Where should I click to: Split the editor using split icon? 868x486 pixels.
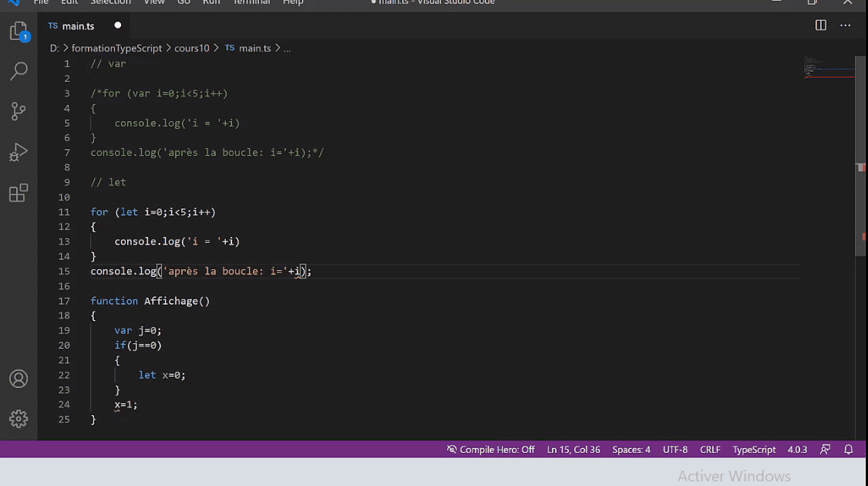pyautogui.click(x=819, y=25)
